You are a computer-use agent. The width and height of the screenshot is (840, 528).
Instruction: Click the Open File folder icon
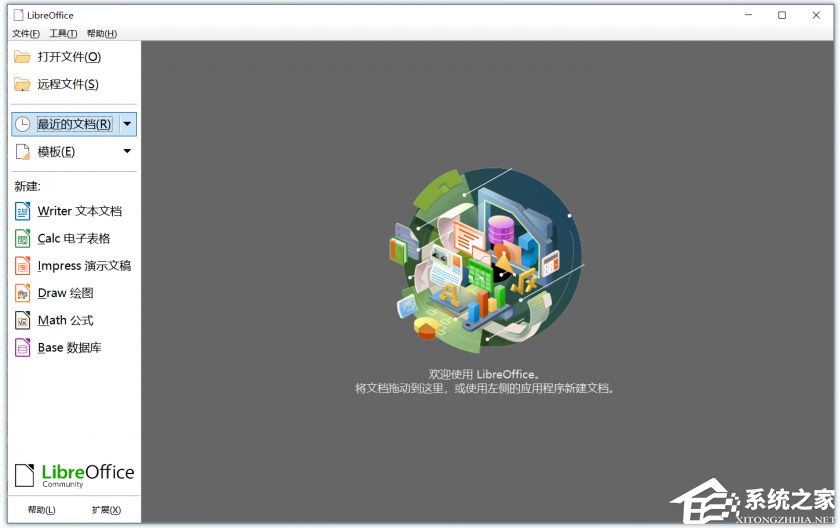point(22,57)
